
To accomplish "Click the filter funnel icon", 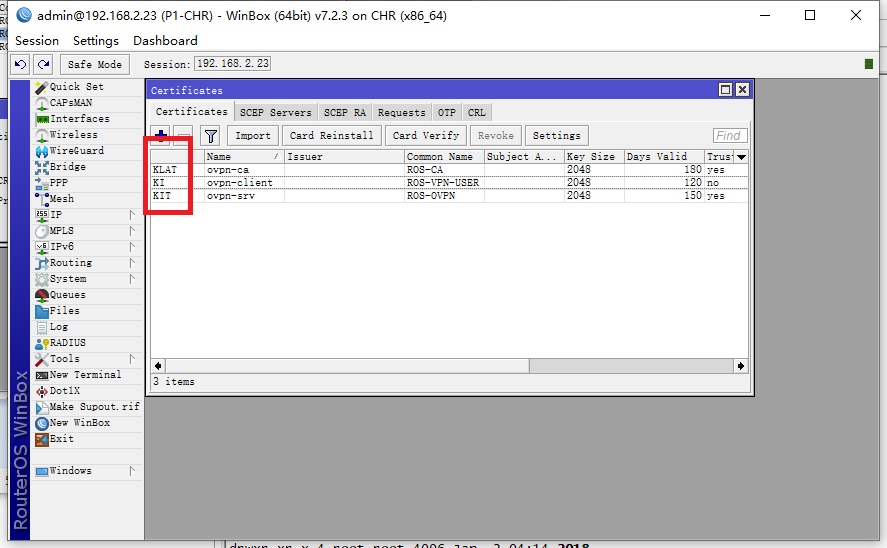I will [x=210, y=135].
